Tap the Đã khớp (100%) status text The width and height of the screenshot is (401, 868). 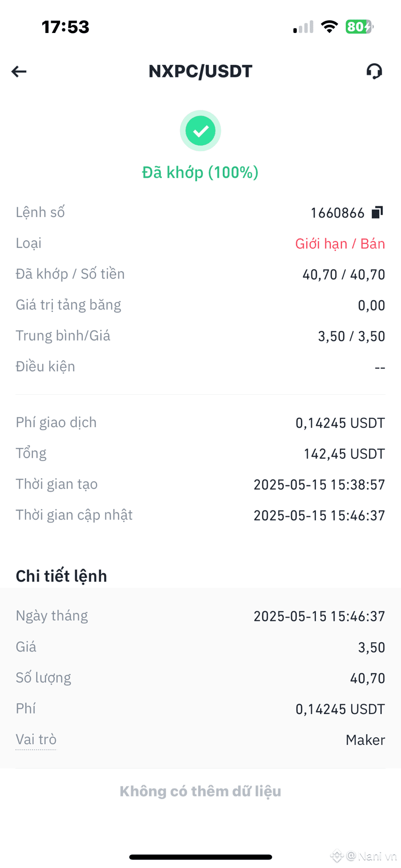[x=200, y=172]
